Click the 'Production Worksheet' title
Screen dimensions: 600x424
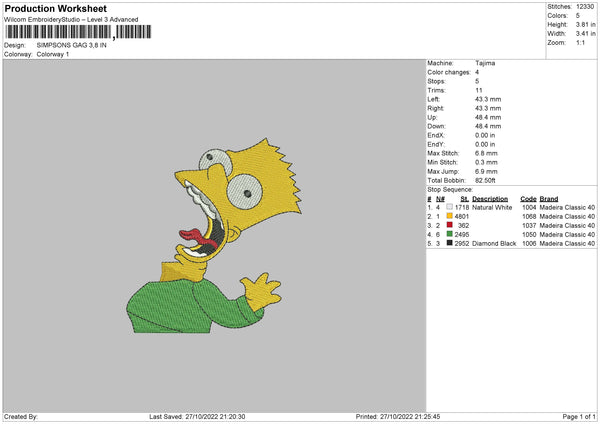55,8
